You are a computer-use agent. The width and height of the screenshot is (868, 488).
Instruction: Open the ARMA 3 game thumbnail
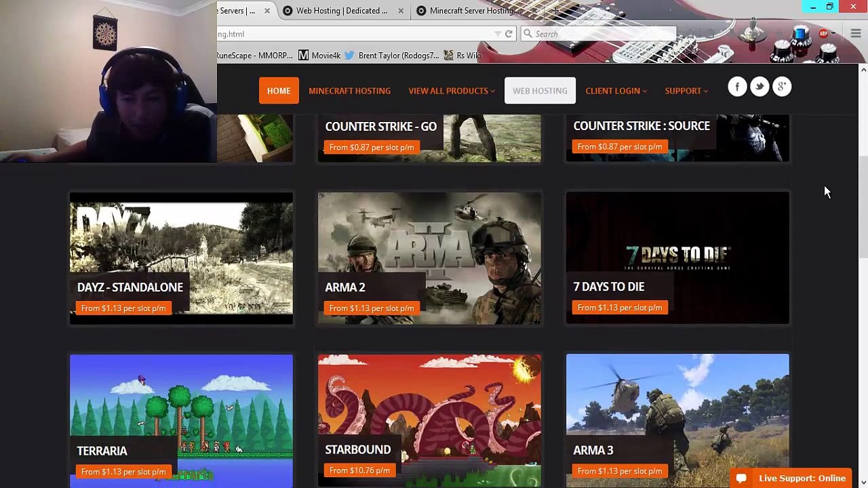[677, 420]
